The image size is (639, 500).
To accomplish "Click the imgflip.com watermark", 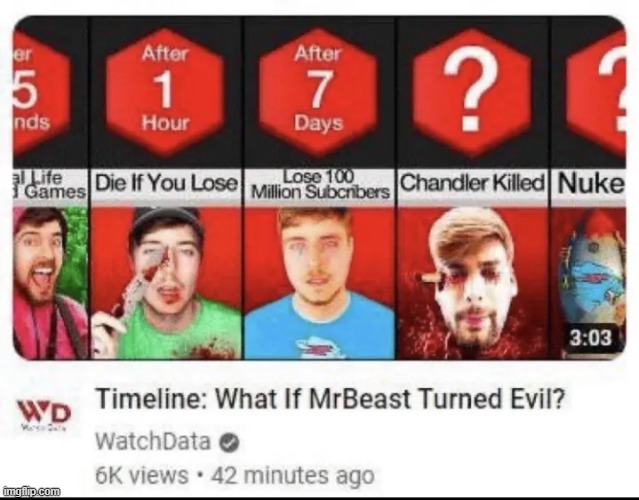I will [x=31, y=492].
